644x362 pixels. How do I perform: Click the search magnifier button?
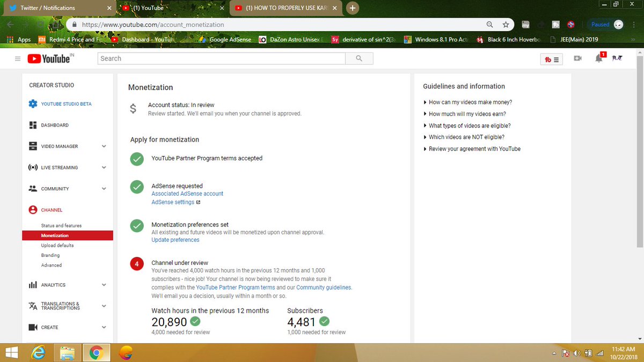point(359,58)
